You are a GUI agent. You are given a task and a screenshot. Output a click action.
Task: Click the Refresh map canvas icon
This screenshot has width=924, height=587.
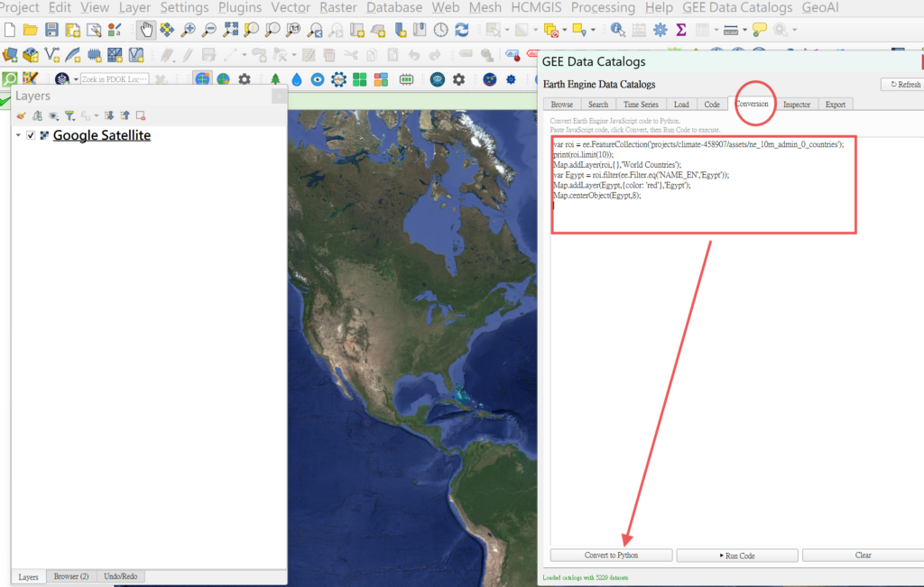[x=462, y=30]
